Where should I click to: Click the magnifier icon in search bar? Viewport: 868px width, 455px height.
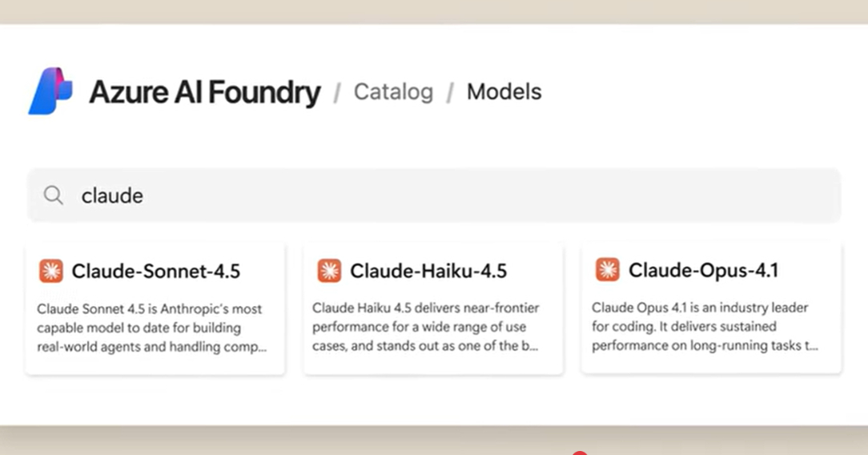pyautogui.click(x=54, y=195)
